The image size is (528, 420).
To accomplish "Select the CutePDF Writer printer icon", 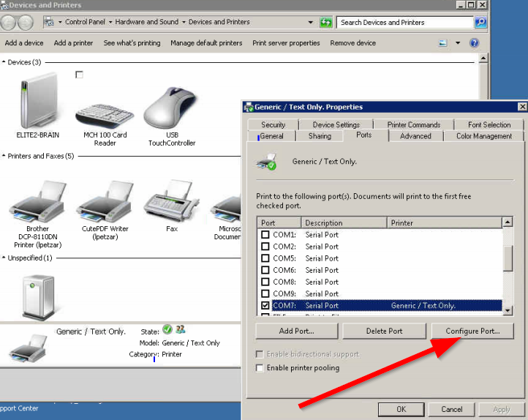I will (x=105, y=201).
